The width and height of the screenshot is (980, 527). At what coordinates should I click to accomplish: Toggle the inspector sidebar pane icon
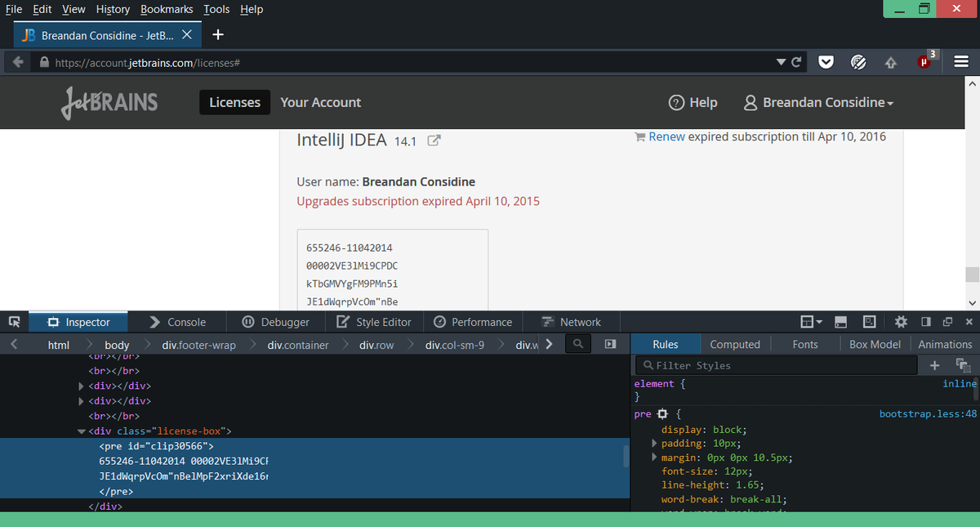coord(609,345)
